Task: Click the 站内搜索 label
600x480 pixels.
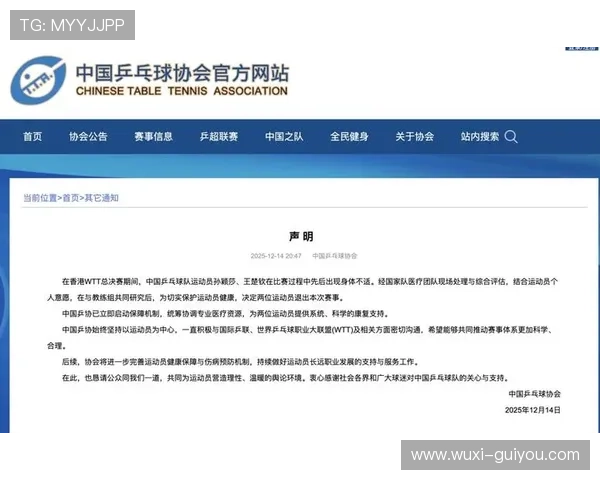Action: [x=480, y=137]
